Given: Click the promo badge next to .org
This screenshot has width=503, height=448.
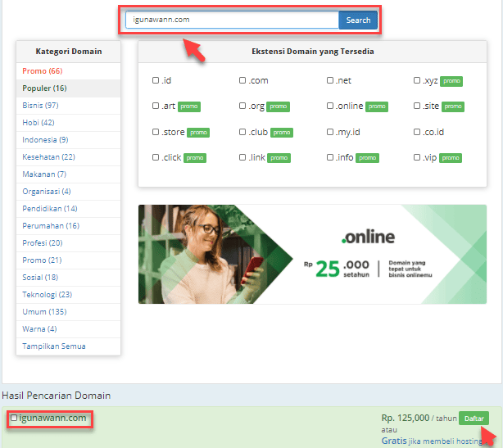Looking at the screenshot, I should click(x=279, y=106).
